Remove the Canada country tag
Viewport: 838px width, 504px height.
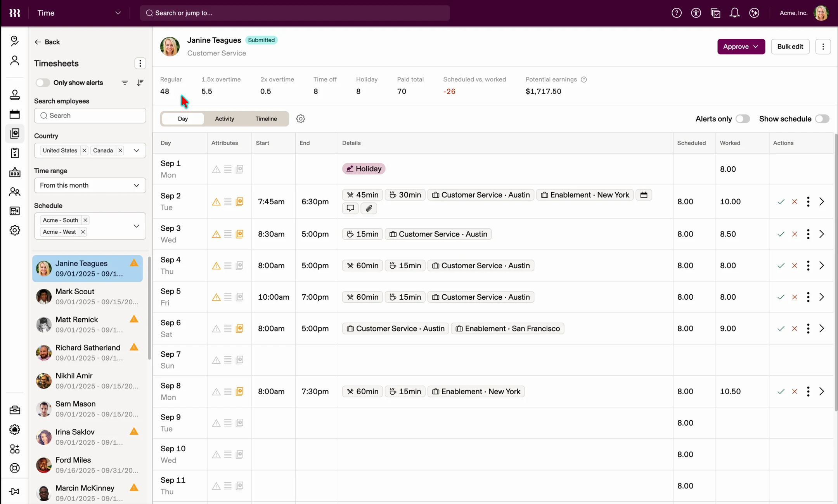pos(120,150)
